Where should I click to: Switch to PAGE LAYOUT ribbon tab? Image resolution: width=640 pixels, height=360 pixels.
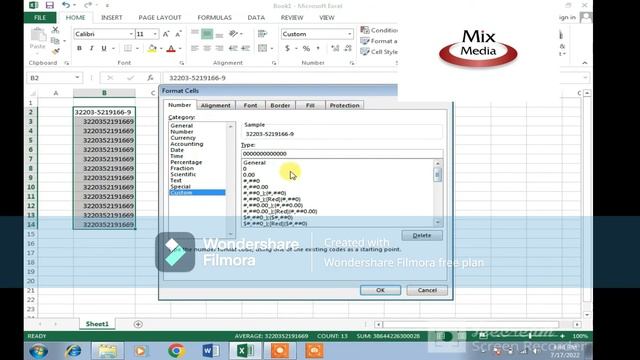[x=160, y=18]
